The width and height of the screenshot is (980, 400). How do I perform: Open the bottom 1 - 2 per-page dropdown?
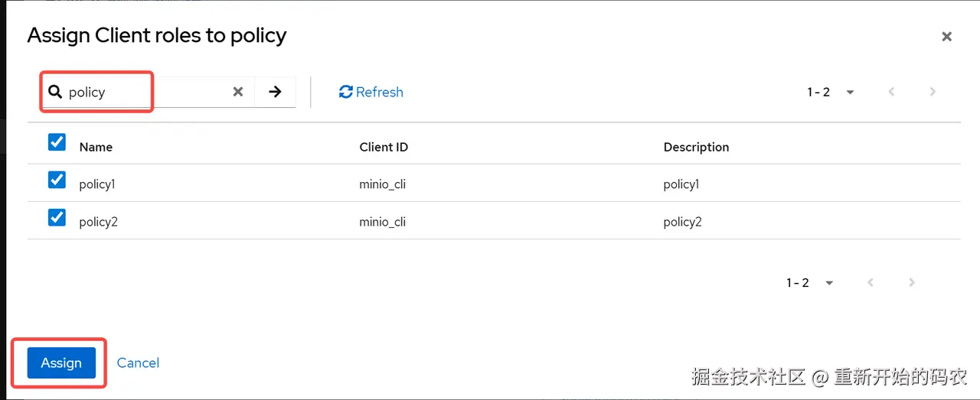(810, 283)
